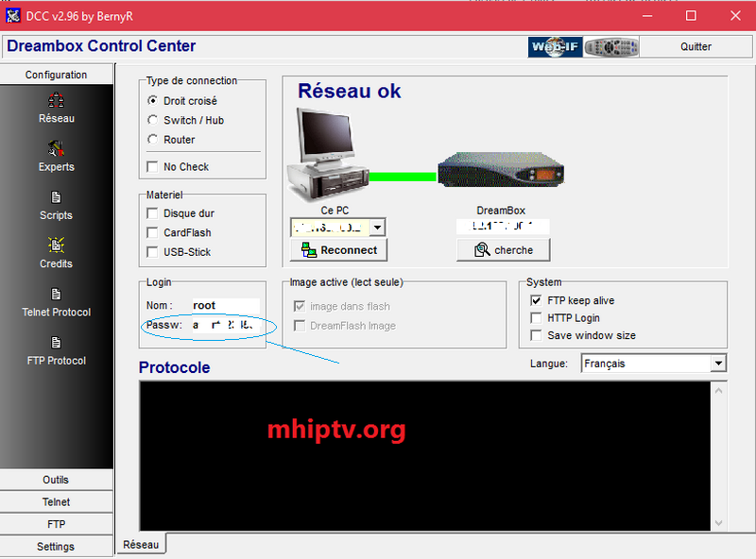Switch to the Outils section
Image resolution: width=756 pixels, height=559 pixels.
tap(56, 480)
